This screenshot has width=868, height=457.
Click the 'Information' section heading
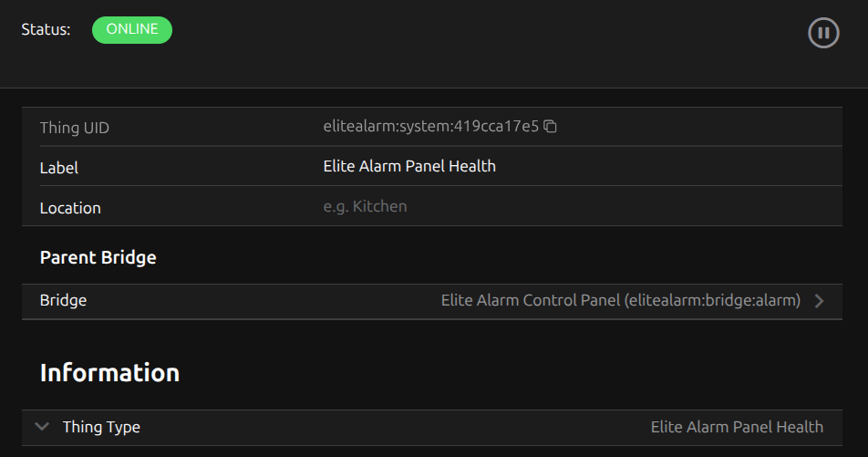click(x=109, y=372)
